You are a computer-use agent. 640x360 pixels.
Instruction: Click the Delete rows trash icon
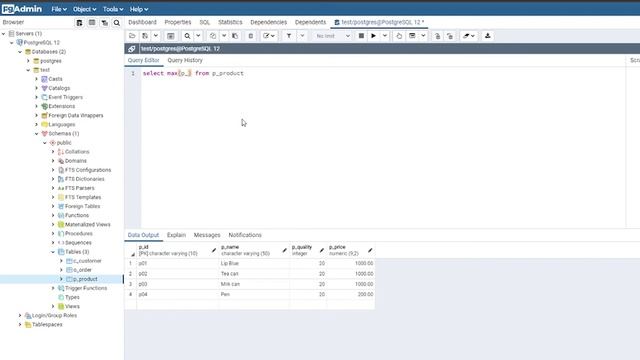click(251, 36)
